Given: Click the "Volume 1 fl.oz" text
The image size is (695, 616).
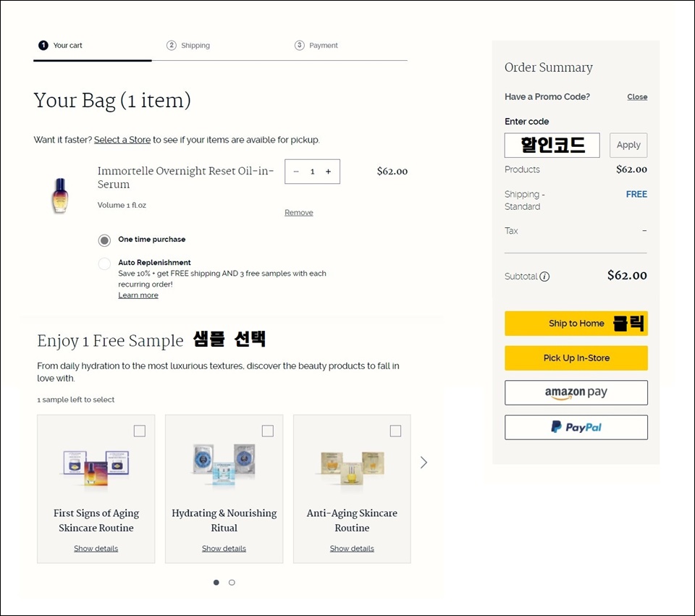Looking at the screenshot, I should (x=122, y=205).
